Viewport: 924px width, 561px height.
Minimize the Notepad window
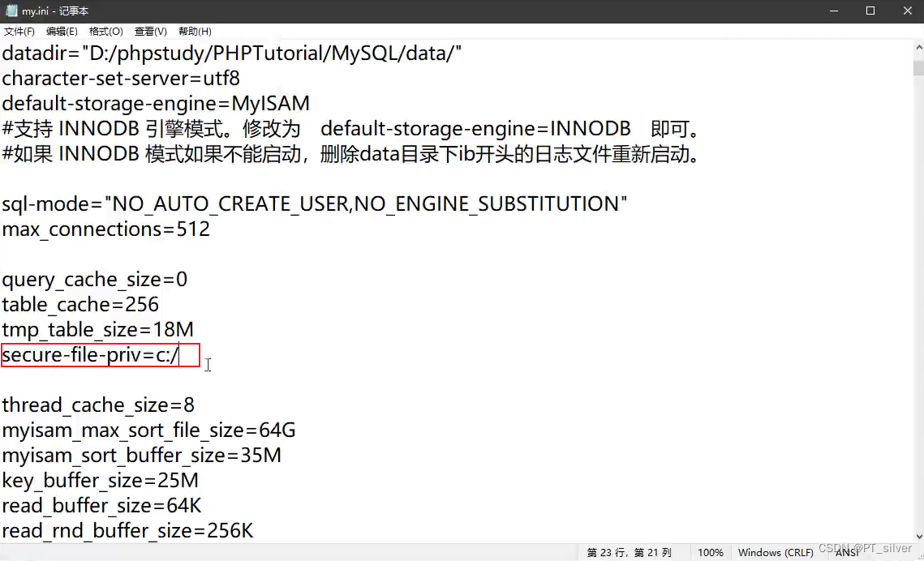point(834,11)
